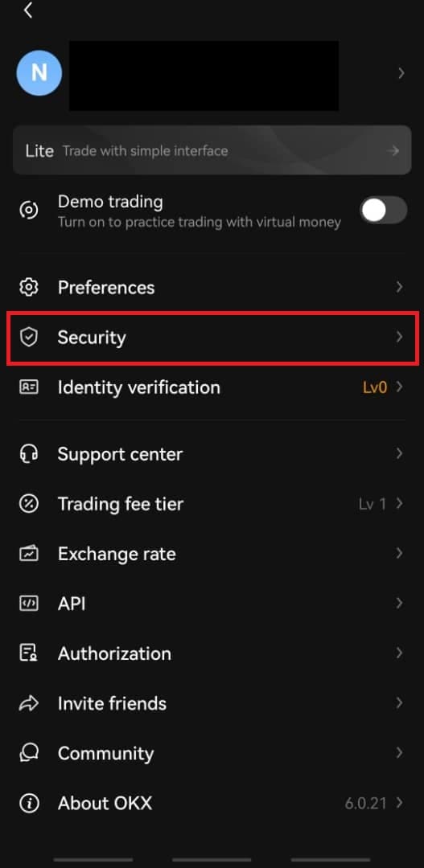Expand profile details chevron beside avatar

pos(401,73)
